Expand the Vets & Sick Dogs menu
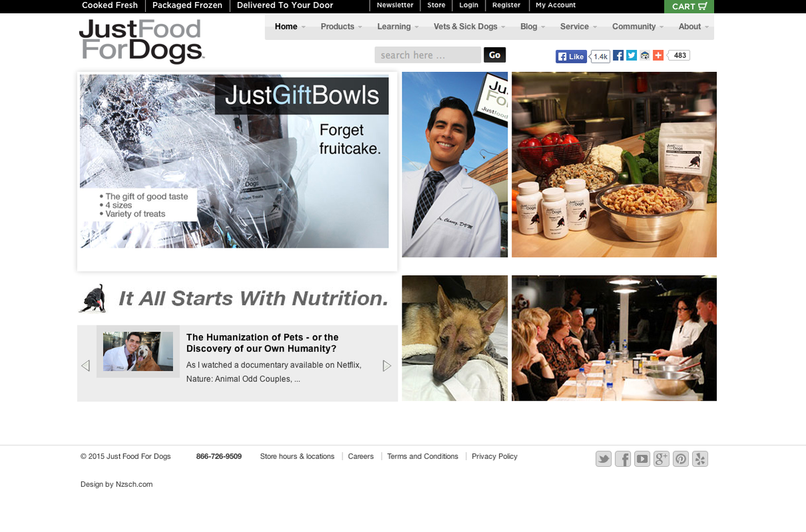 click(470, 27)
